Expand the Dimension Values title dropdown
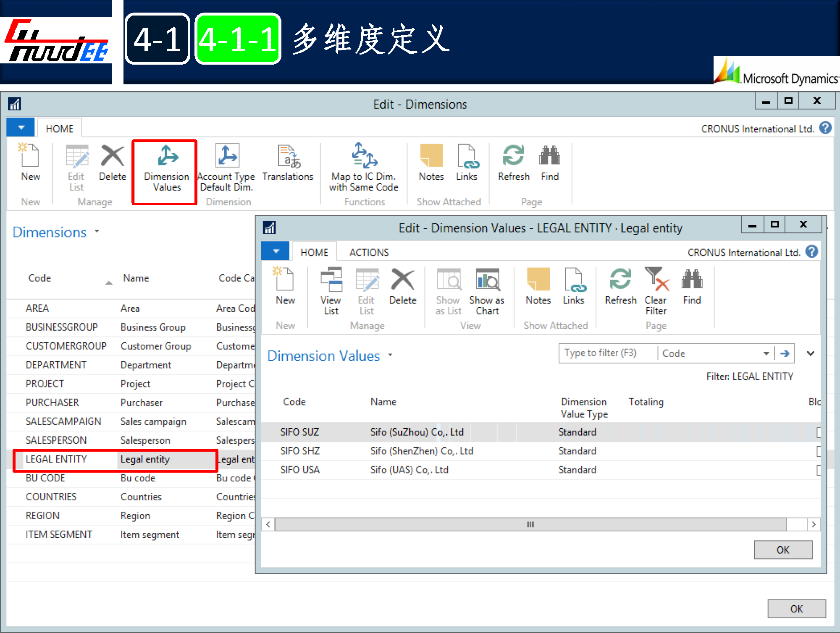The image size is (840, 633). coord(391,355)
